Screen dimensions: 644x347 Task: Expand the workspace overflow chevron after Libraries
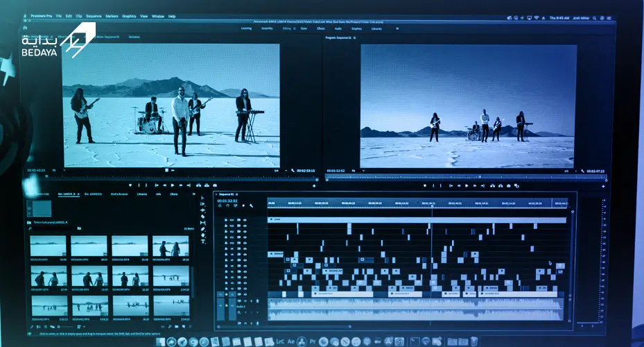397,28
